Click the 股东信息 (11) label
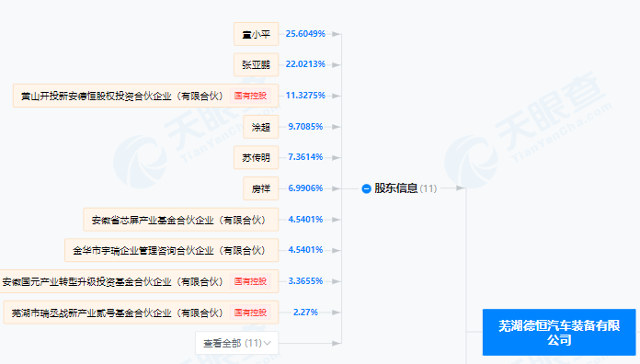The height and width of the screenshot is (364, 640). [406, 188]
